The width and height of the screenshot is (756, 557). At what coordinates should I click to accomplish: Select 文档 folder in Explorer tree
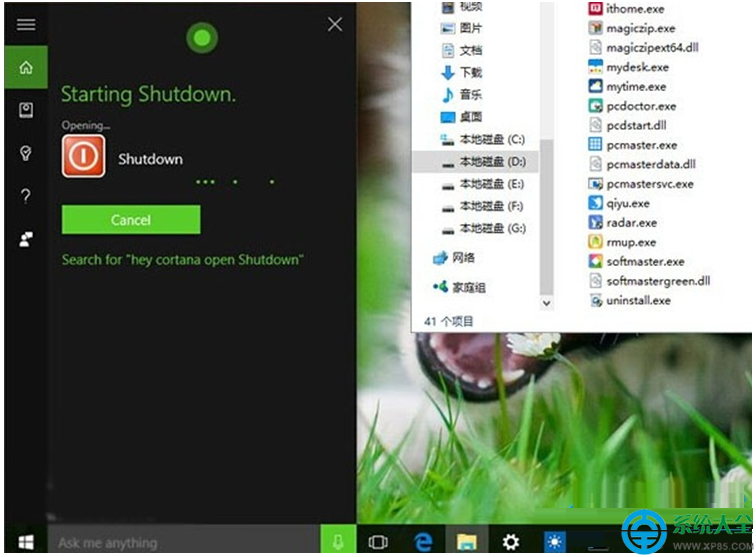click(462, 50)
